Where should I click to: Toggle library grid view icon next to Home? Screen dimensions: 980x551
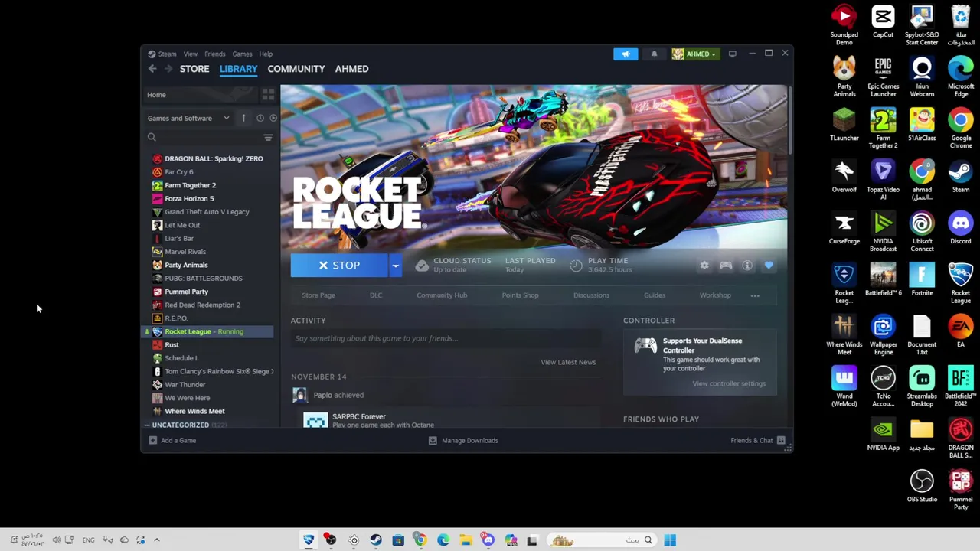click(x=268, y=95)
